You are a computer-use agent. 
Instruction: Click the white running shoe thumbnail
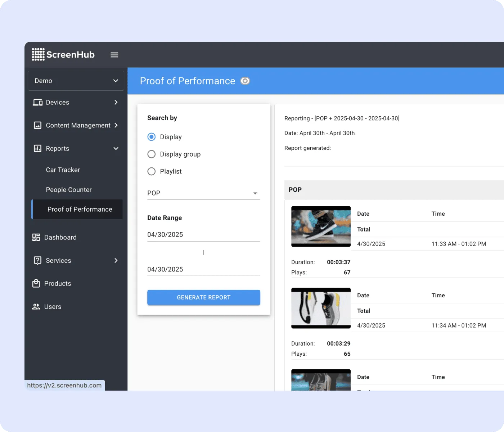(x=321, y=308)
